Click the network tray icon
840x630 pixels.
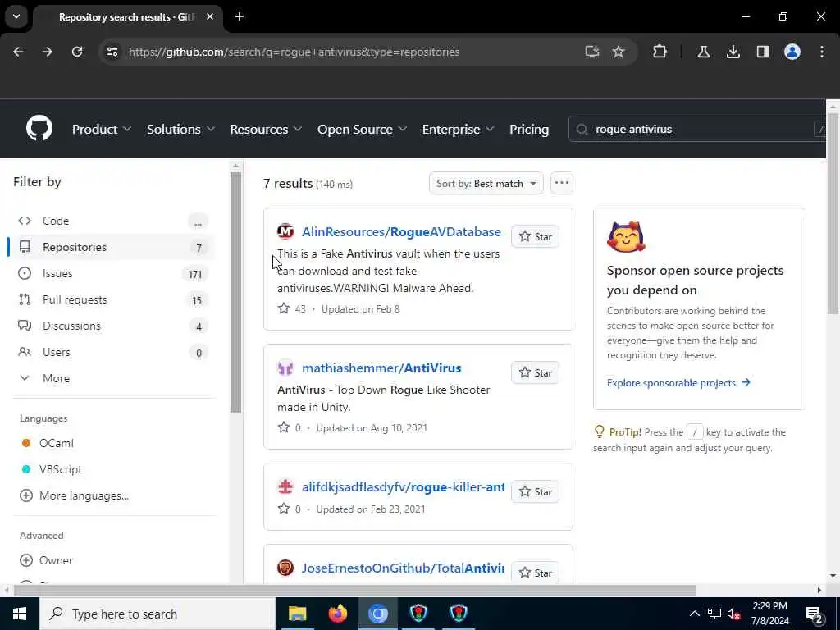714,614
